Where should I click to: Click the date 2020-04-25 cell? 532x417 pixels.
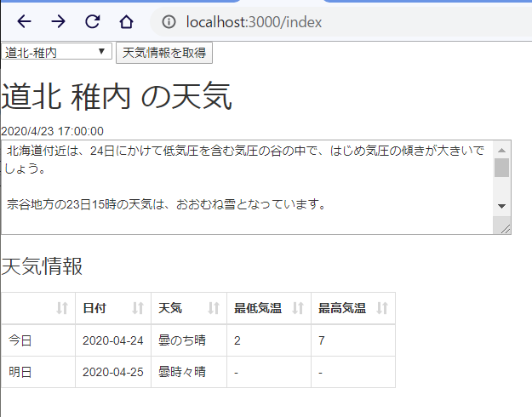coord(113,372)
